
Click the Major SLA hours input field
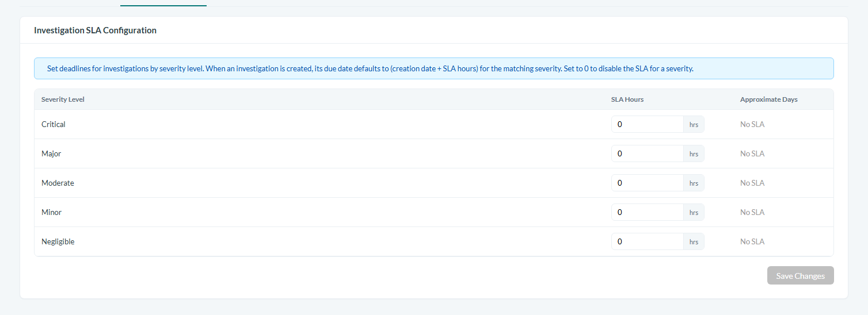(x=648, y=153)
